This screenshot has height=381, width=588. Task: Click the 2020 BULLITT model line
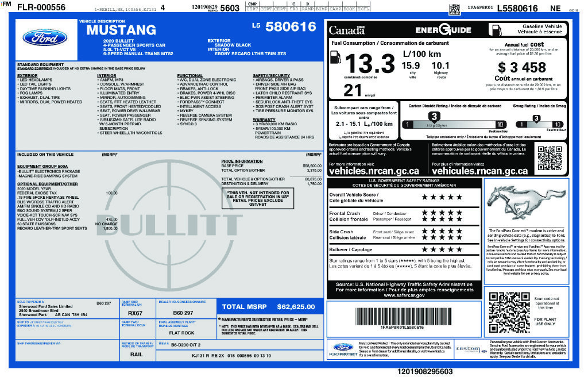coord(118,41)
